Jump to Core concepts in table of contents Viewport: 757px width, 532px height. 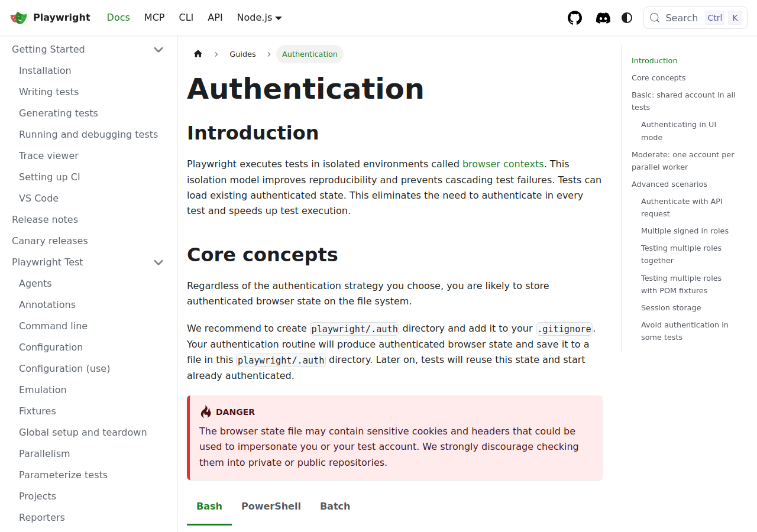(x=658, y=78)
